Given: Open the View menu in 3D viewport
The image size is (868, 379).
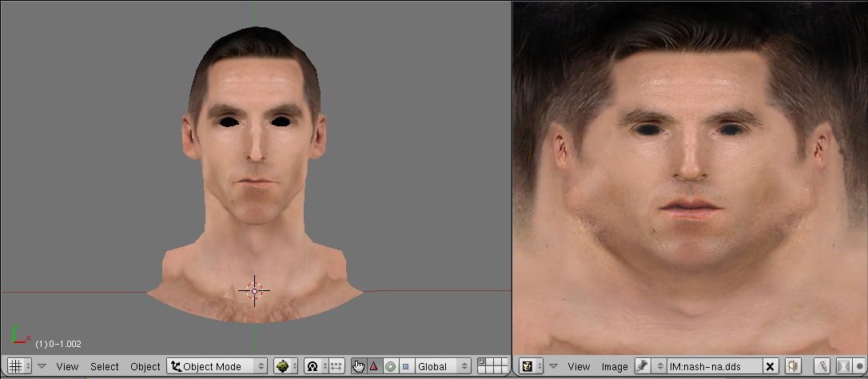Looking at the screenshot, I should [x=67, y=366].
